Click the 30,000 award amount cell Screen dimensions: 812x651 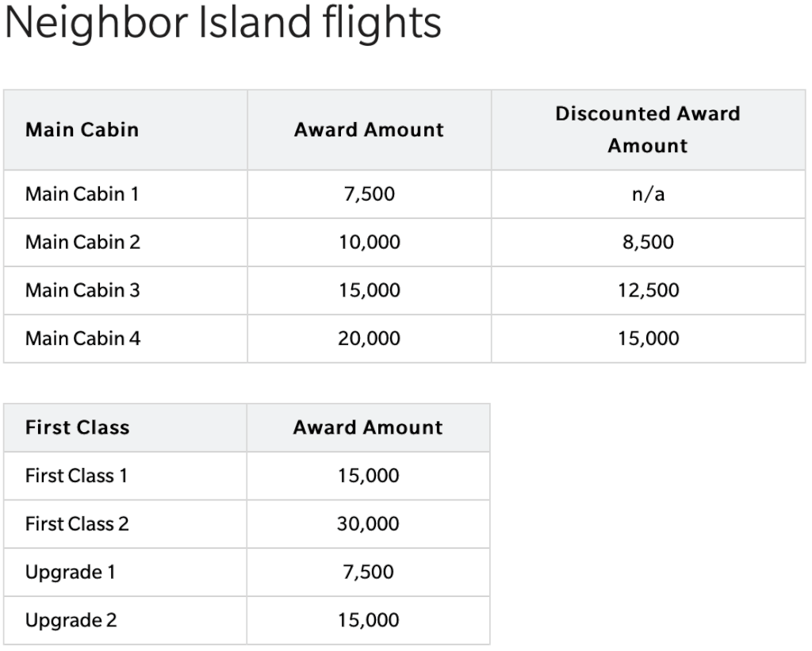pyautogui.click(x=368, y=524)
